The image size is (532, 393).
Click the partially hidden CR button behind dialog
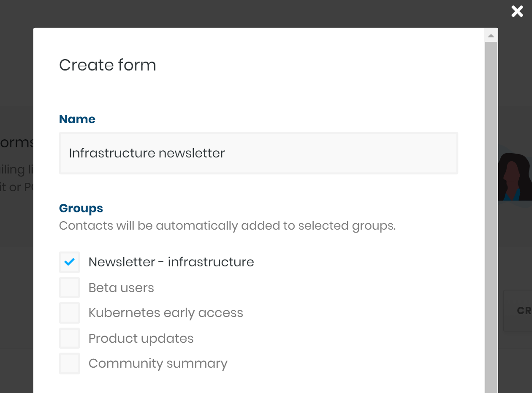(518, 311)
